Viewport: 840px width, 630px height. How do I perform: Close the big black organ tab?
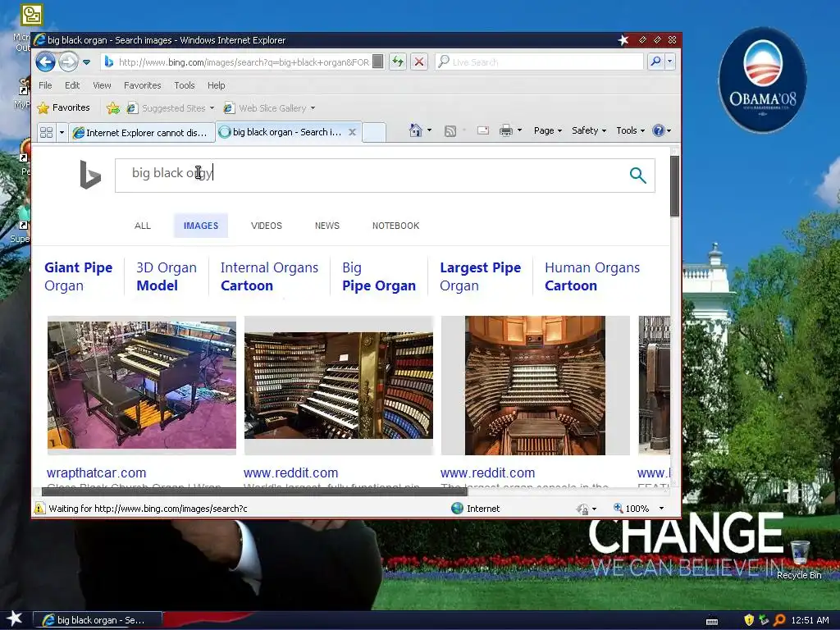[352, 132]
